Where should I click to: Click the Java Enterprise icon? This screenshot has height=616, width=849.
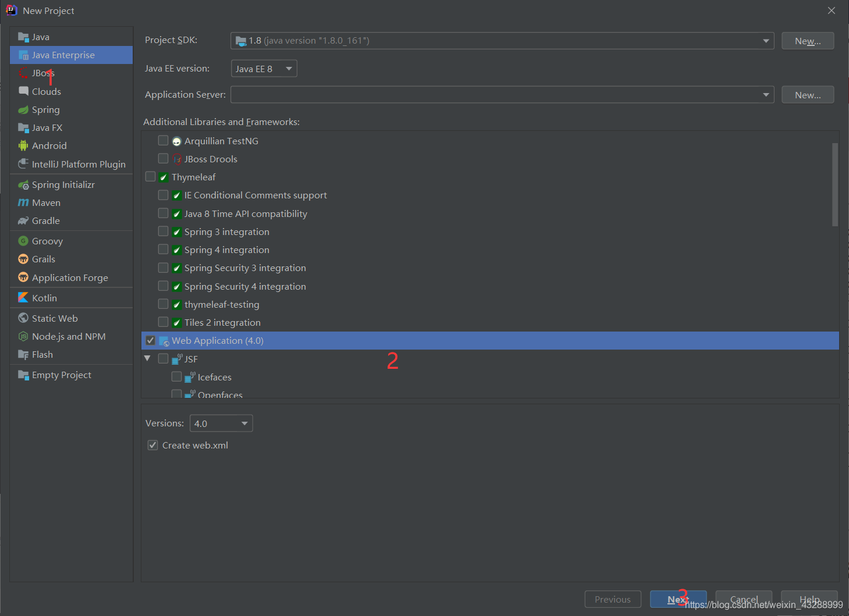[23, 55]
